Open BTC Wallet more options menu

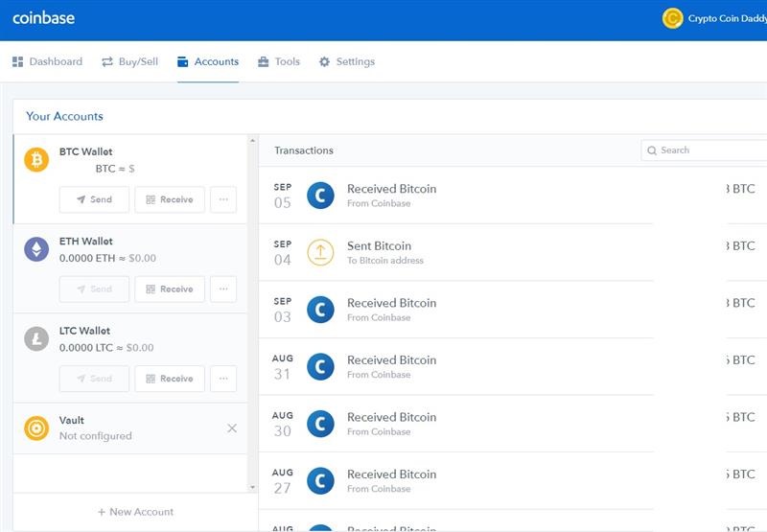pyautogui.click(x=223, y=199)
